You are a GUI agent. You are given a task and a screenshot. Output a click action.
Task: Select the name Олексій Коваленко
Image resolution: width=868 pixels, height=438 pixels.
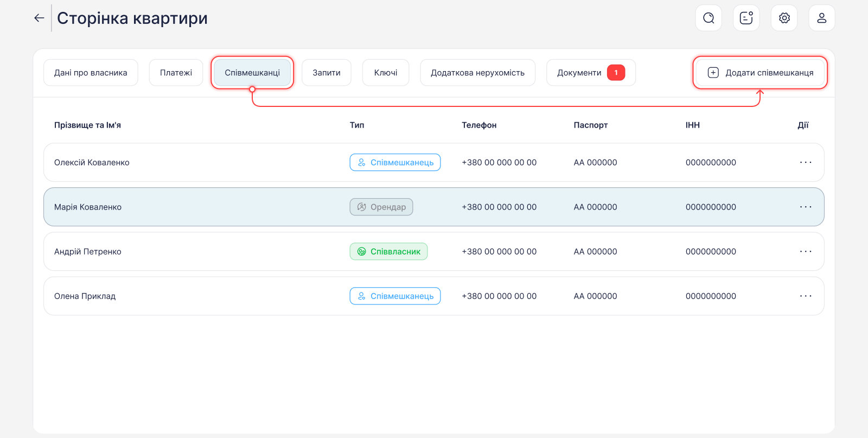pos(92,162)
